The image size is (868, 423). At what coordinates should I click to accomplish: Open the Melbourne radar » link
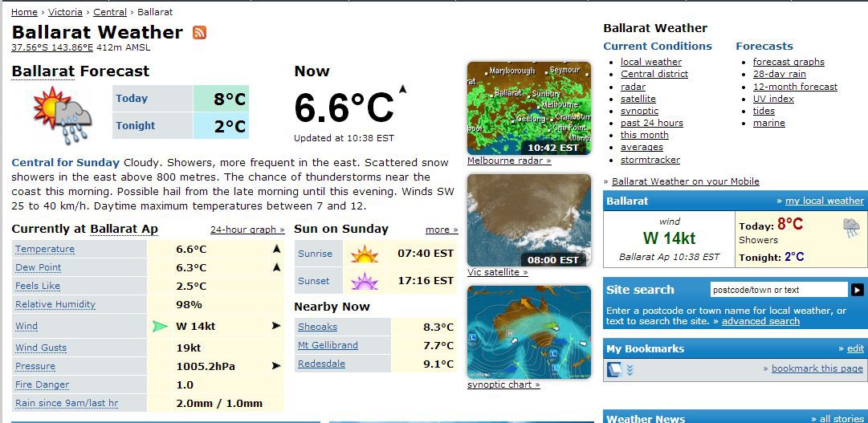click(509, 161)
